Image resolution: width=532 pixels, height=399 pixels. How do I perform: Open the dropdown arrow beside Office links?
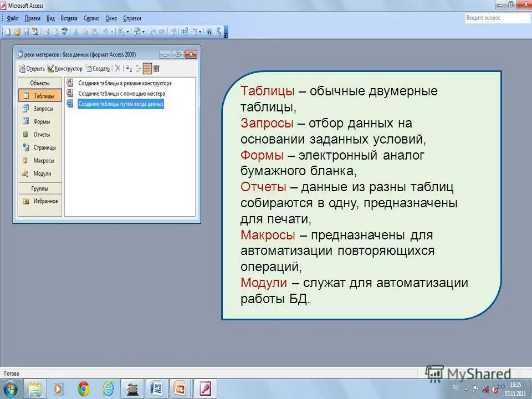pos(127,32)
